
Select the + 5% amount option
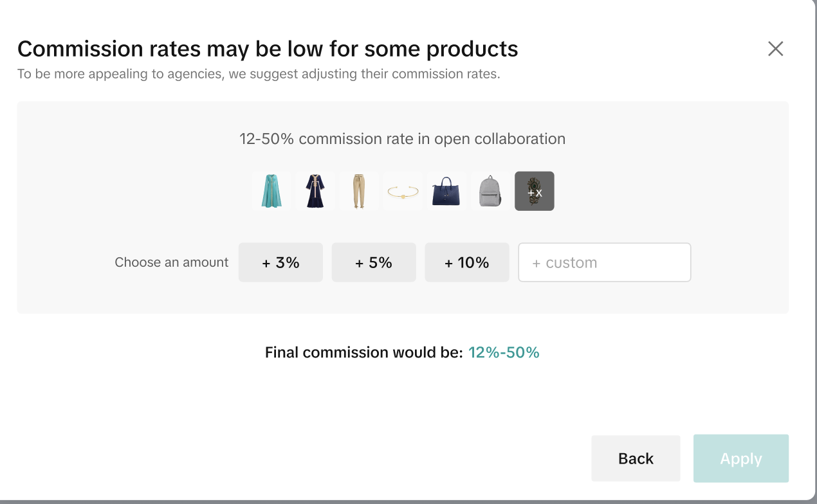374,262
